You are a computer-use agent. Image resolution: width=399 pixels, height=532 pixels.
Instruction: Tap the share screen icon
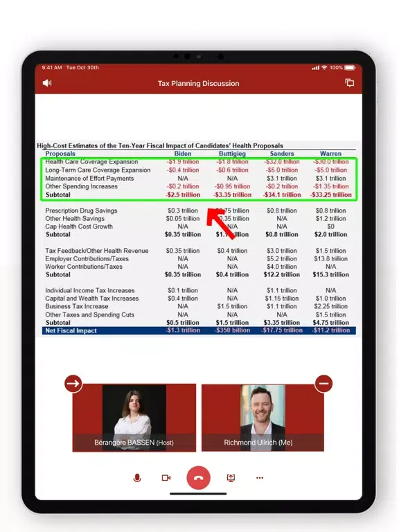tap(231, 478)
